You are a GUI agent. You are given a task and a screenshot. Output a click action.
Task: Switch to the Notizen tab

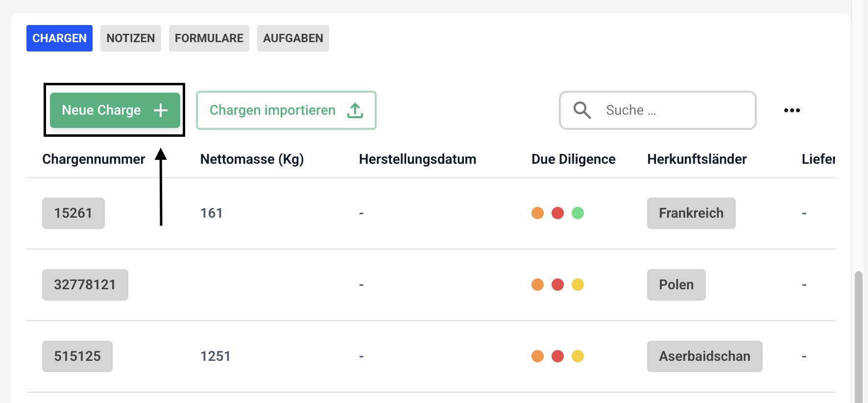131,38
